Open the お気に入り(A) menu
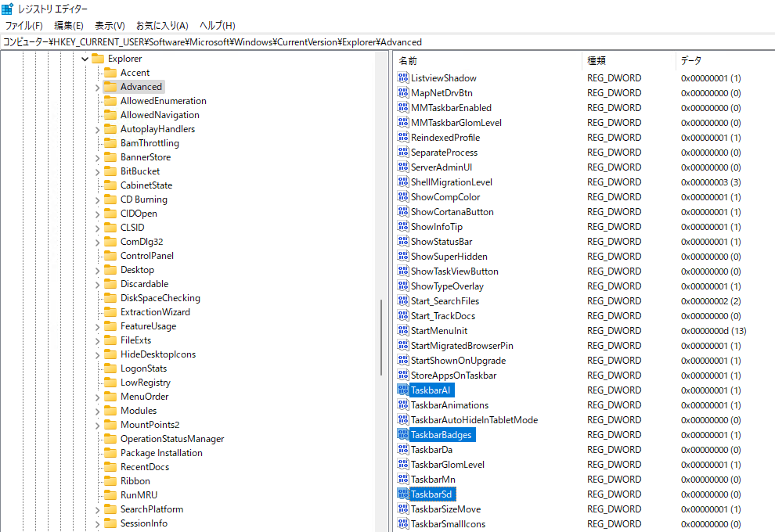The height and width of the screenshot is (532, 775). pyautogui.click(x=162, y=26)
